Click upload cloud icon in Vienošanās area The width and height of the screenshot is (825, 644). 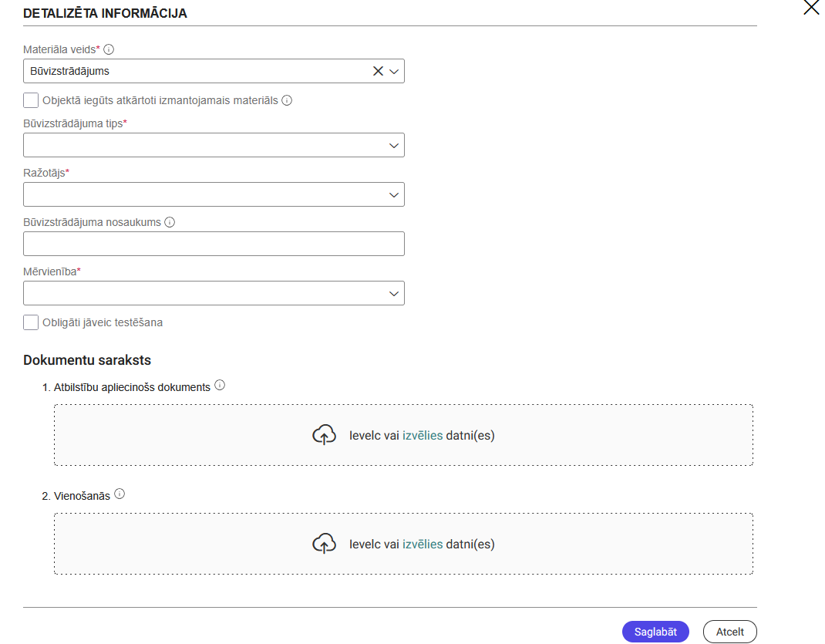pos(324,544)
